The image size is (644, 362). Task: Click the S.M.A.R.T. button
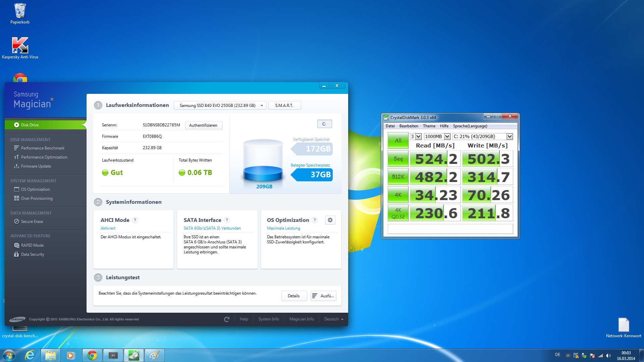click(x=284, y=106)
